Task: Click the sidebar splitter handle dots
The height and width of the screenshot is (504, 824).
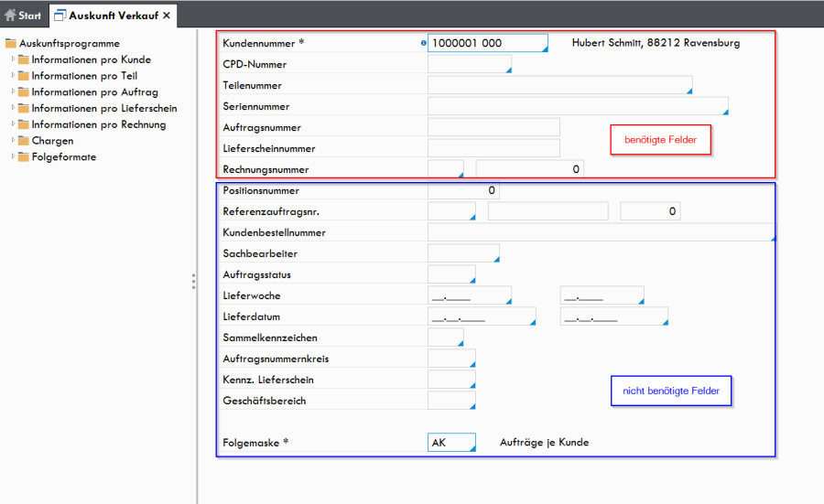Action: pos(193,282)
